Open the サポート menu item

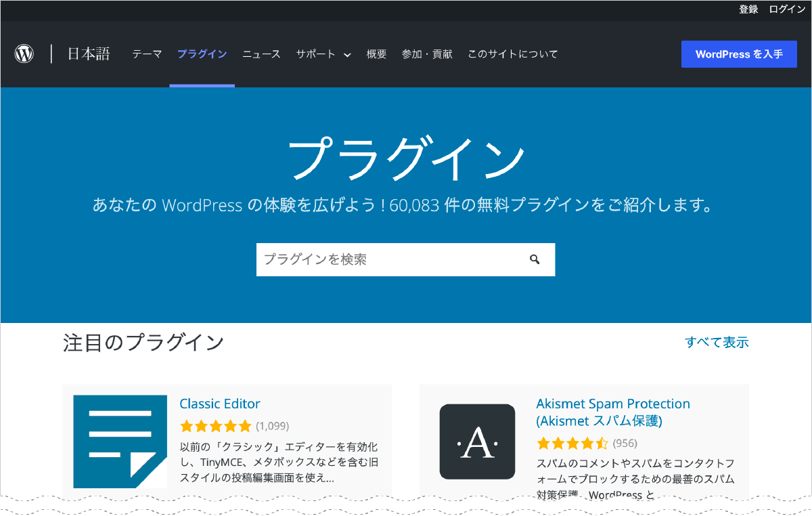tap(315, 54)
